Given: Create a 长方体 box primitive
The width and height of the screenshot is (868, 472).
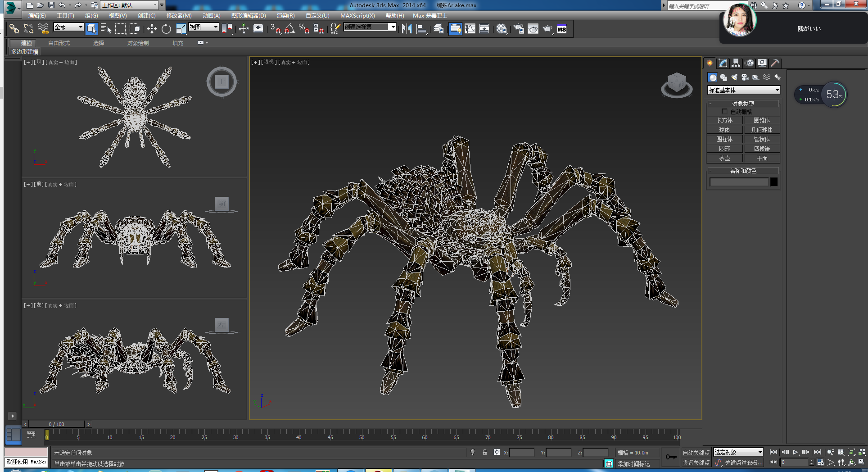Looking at the screenshot, I should coord(724,120).
